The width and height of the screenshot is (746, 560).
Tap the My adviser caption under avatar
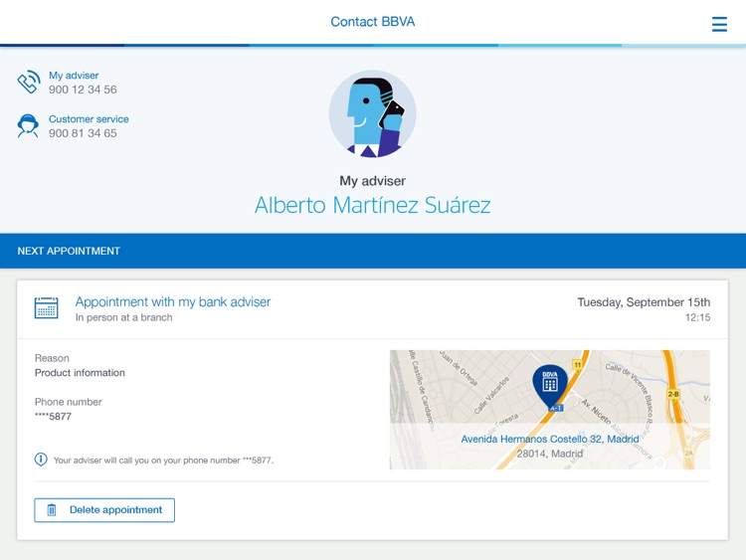[373, 181]
